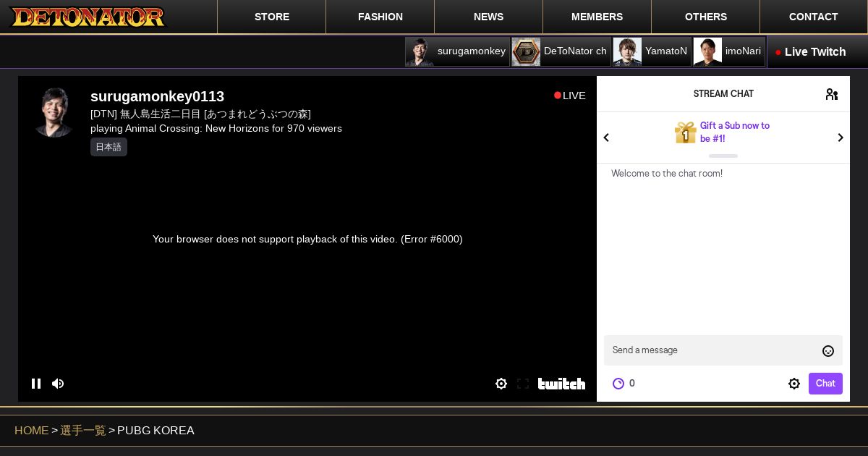
Task: Click the LIVE indicator
Action: [570, 96]
